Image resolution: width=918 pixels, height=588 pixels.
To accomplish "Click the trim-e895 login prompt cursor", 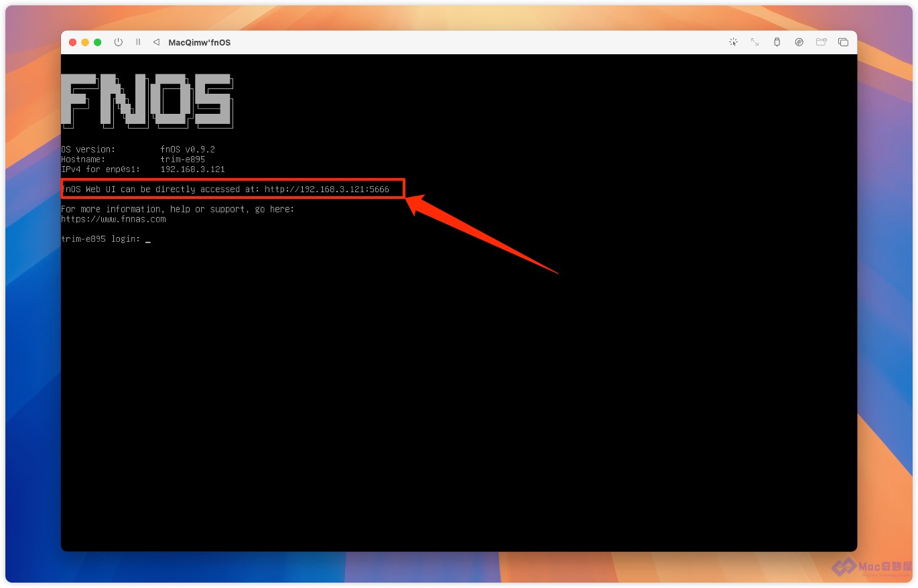I will [x=147, y=239].
